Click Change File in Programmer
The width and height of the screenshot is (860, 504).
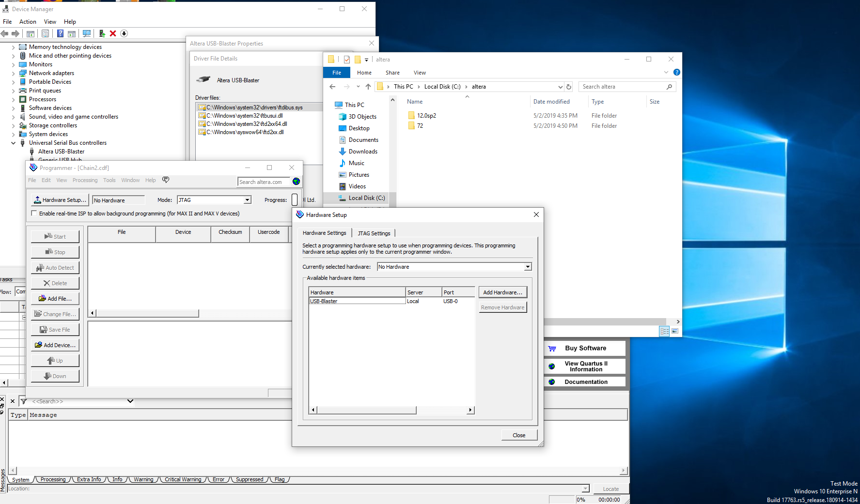pyautogui.click(x=55, y=314)
